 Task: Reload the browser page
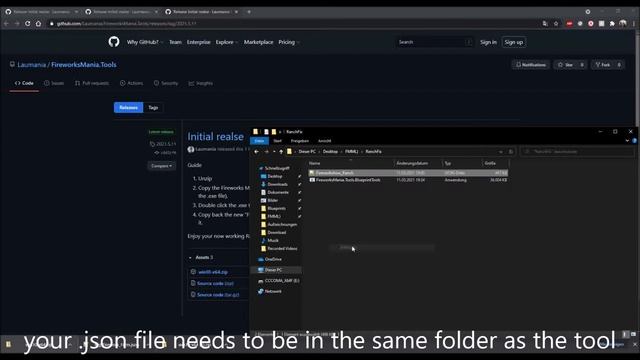[27, 24]
